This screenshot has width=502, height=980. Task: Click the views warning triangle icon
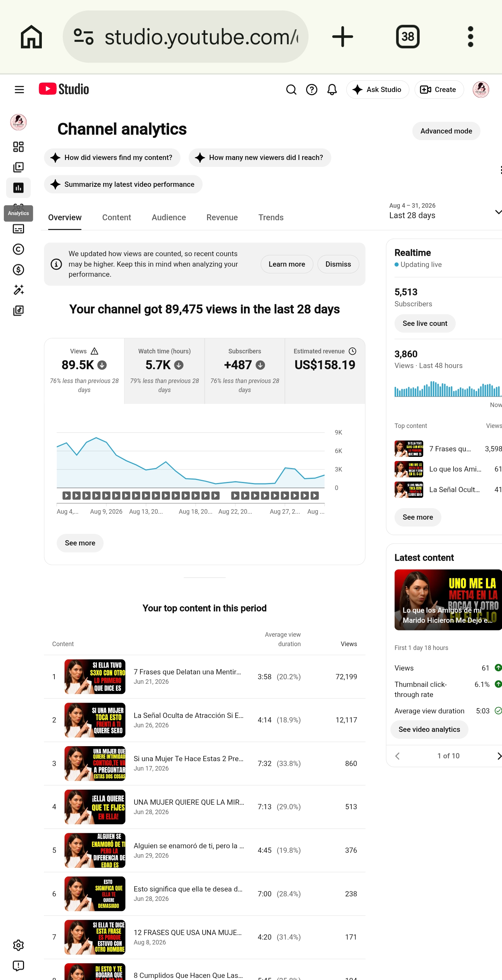(x=94, y=351)
